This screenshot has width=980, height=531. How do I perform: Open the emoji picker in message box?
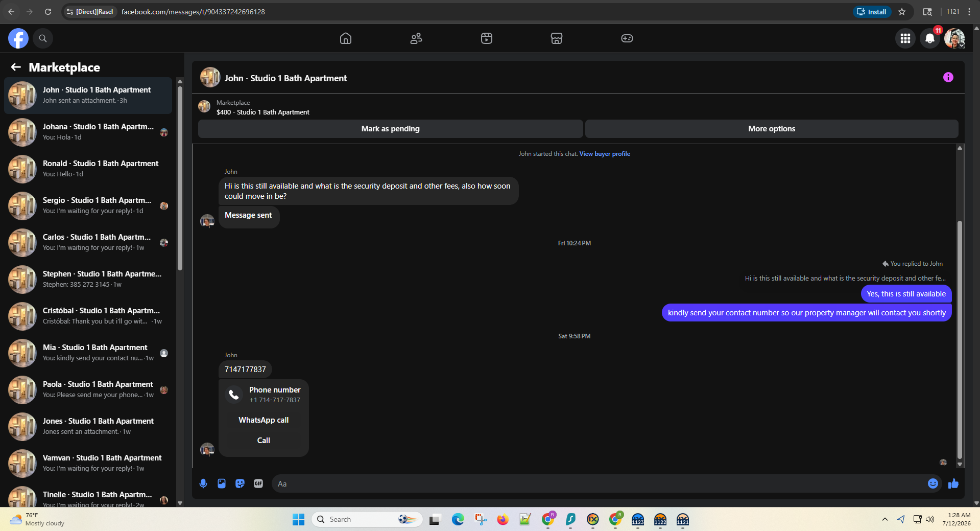[x=933, y=483]
